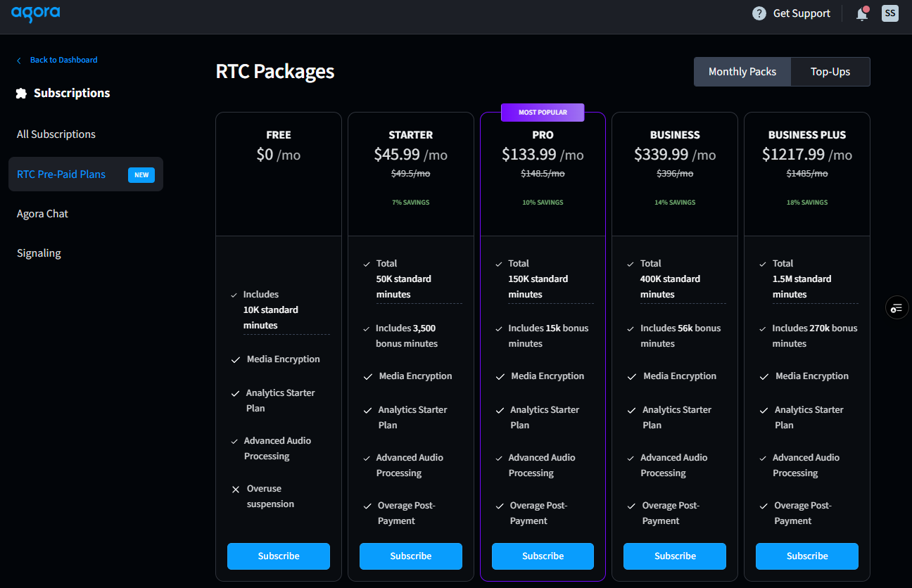Screen dimensions: 912x588
Task: Subscribe to the Business Plus plan
Action: coord(807,556)
